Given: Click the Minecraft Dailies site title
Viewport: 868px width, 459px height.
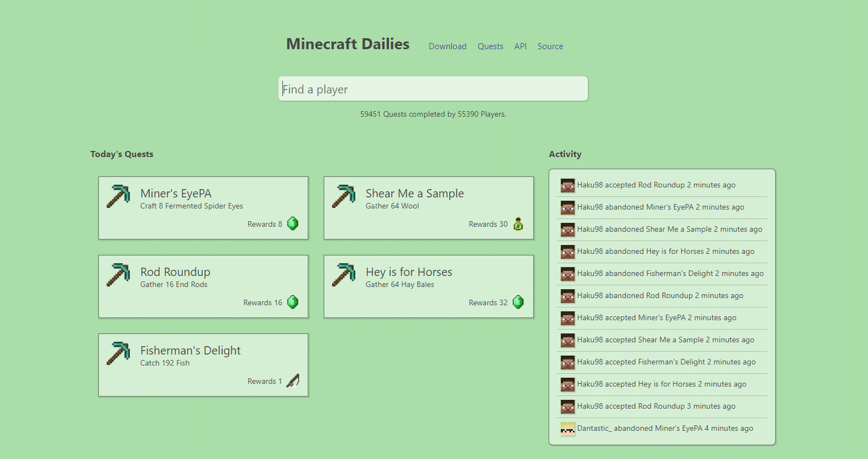Looking at the screenshot, I should [348, 44].
